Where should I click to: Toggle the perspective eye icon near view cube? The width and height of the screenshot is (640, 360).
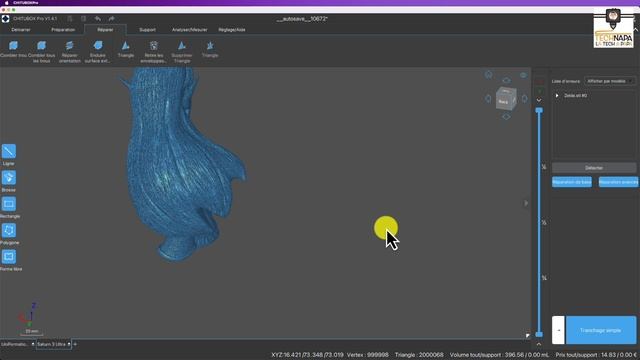523,75
